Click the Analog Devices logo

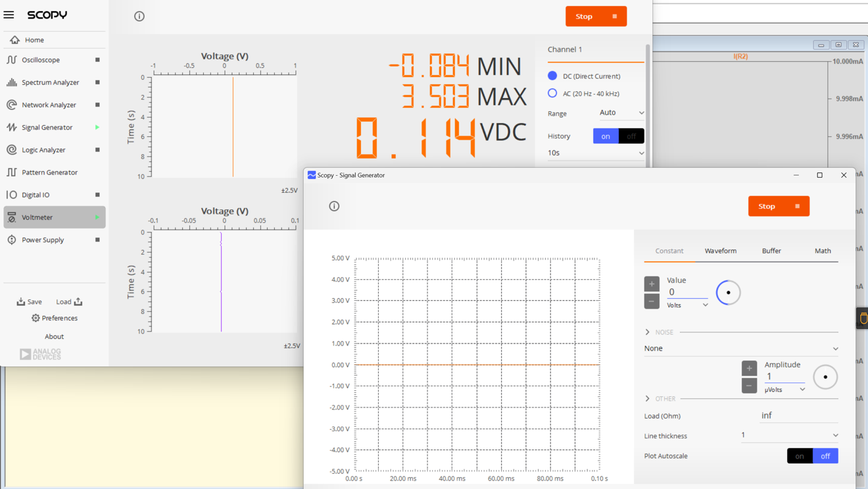tap(40, 354)
